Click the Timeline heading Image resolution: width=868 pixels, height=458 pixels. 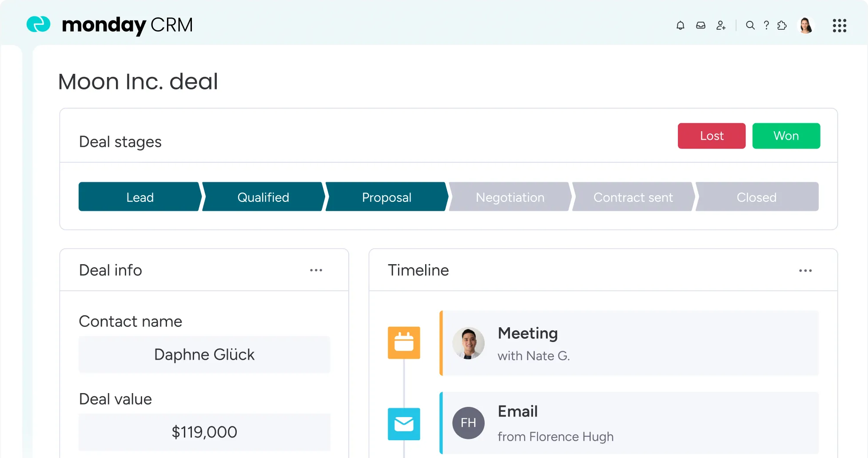tap(418, 270)
